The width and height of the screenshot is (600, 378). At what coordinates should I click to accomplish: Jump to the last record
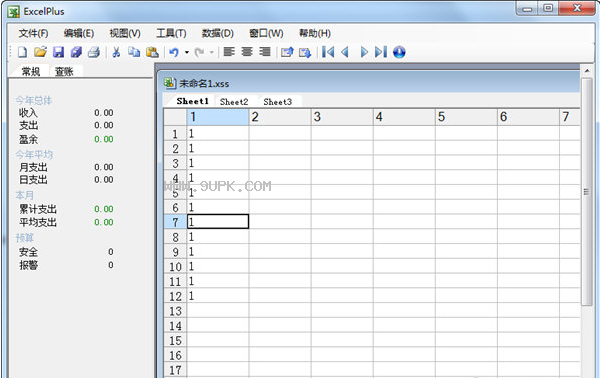click(x=381, y=52)
